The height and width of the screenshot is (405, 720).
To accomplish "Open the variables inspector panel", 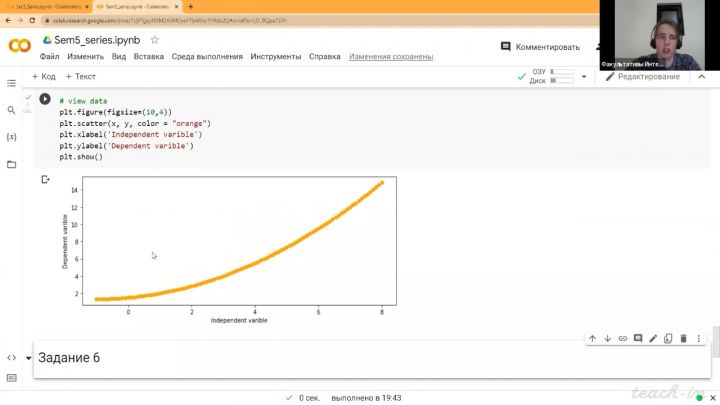I will pos(11,136).
